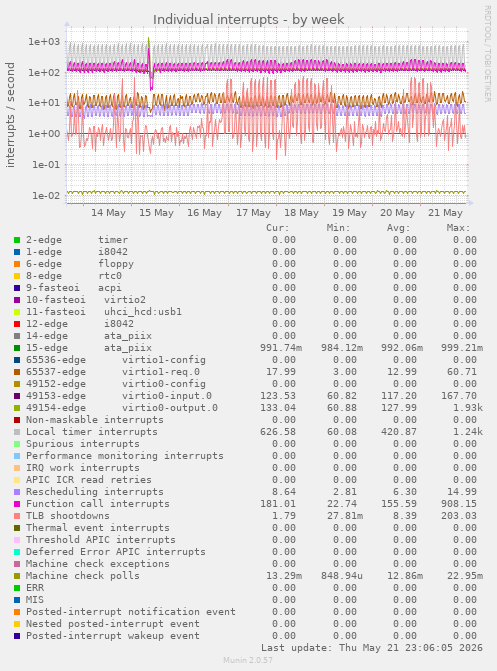The width and height of the screenshot is (497, 671).
Task: Click the graph title Individual interrupts - by week
Action: click(249, 20)
